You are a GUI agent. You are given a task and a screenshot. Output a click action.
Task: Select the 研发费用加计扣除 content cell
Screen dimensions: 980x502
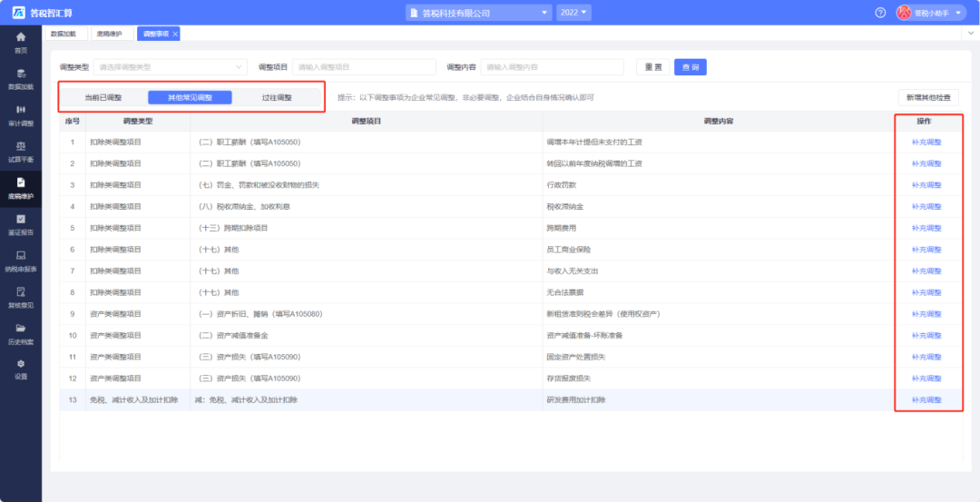tap(718, 400)
